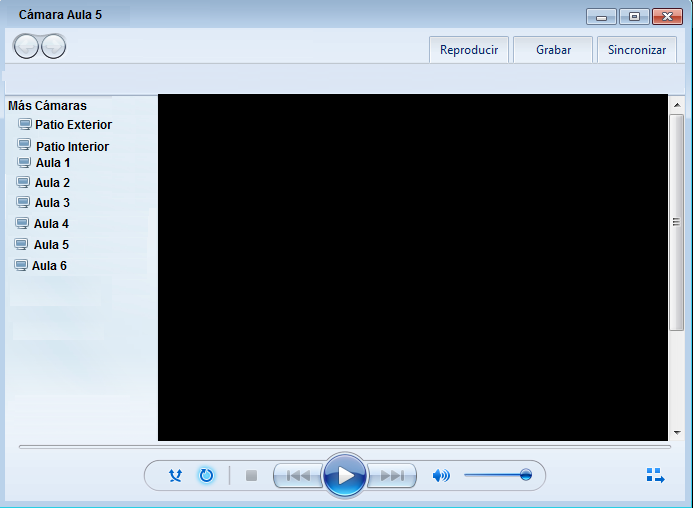
Task: Click the Aula 6 monitor icon
Action: pos(21,265)
